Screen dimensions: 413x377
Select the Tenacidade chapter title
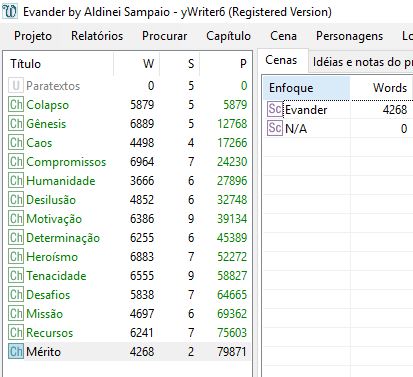click(56, 276)
